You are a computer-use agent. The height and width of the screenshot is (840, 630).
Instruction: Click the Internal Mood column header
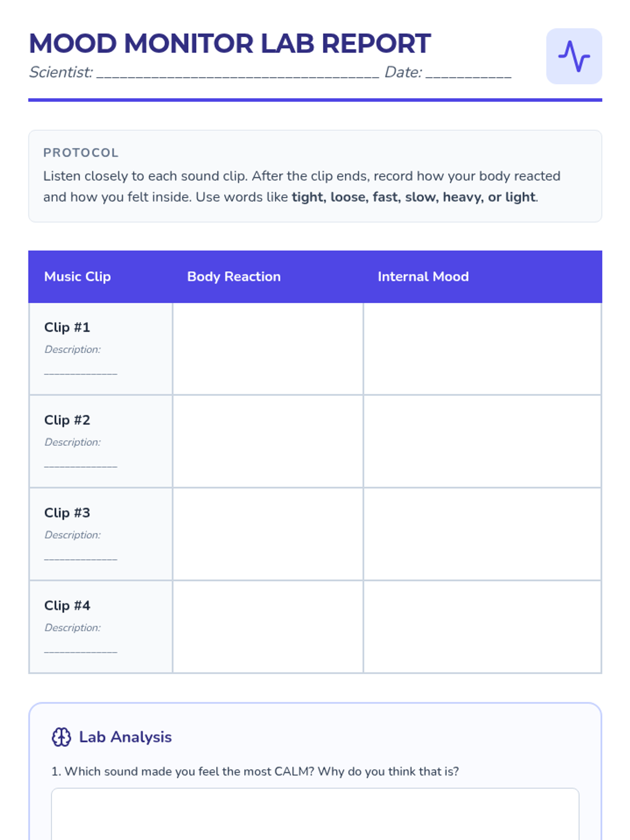(x=423, y=277)
